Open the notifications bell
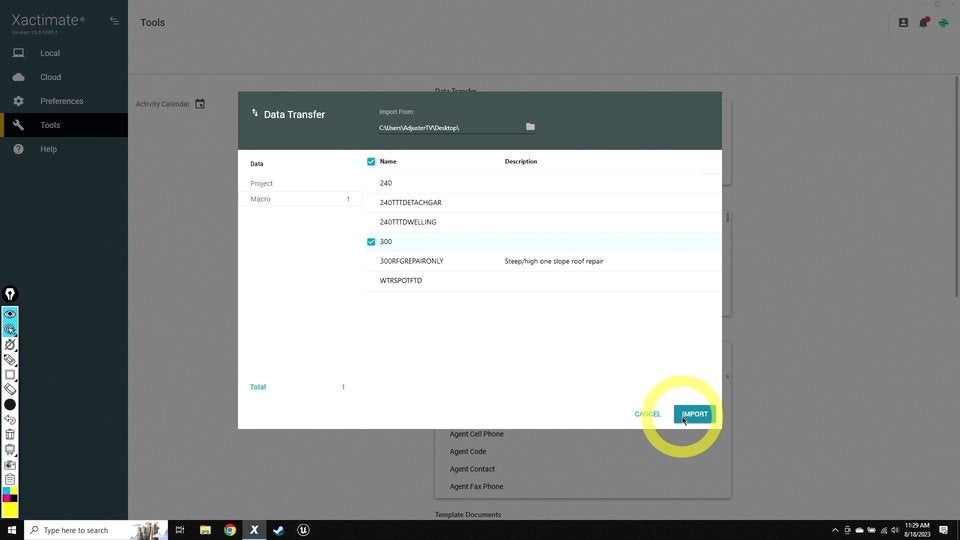The image size is (960, 540). tap(924, 22)
